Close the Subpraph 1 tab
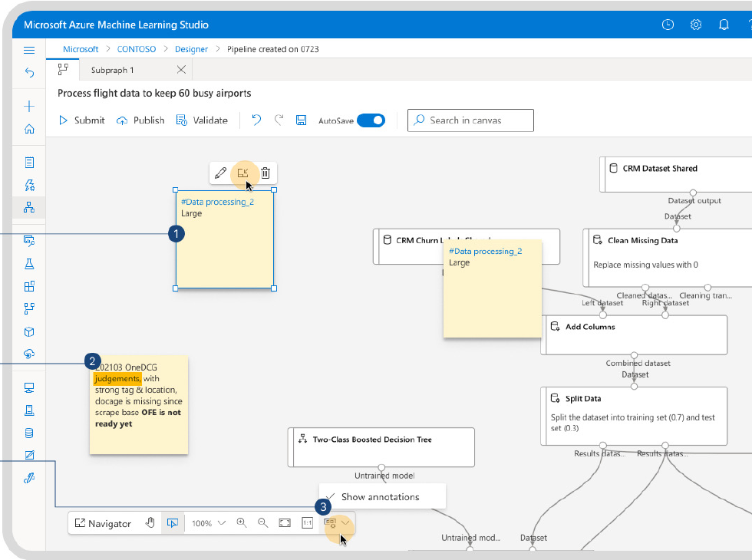Screen dimensions: 752x560 click(x=181, y=70)
